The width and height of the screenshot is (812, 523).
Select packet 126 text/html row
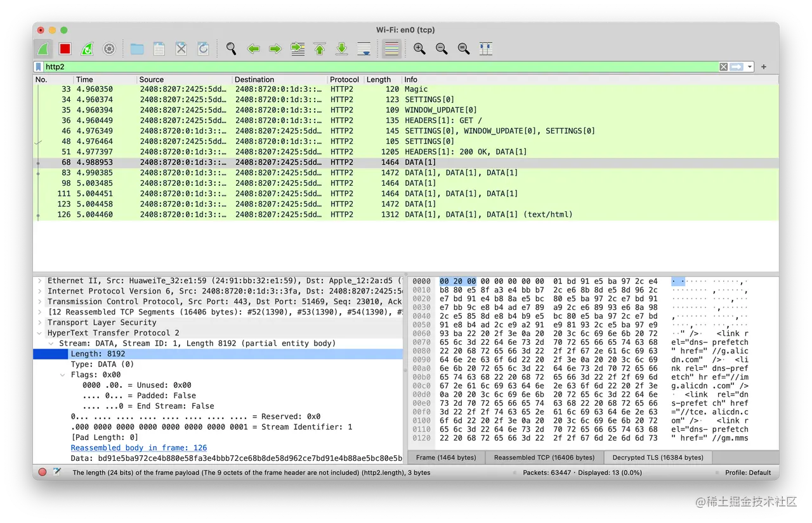(406, 214)
